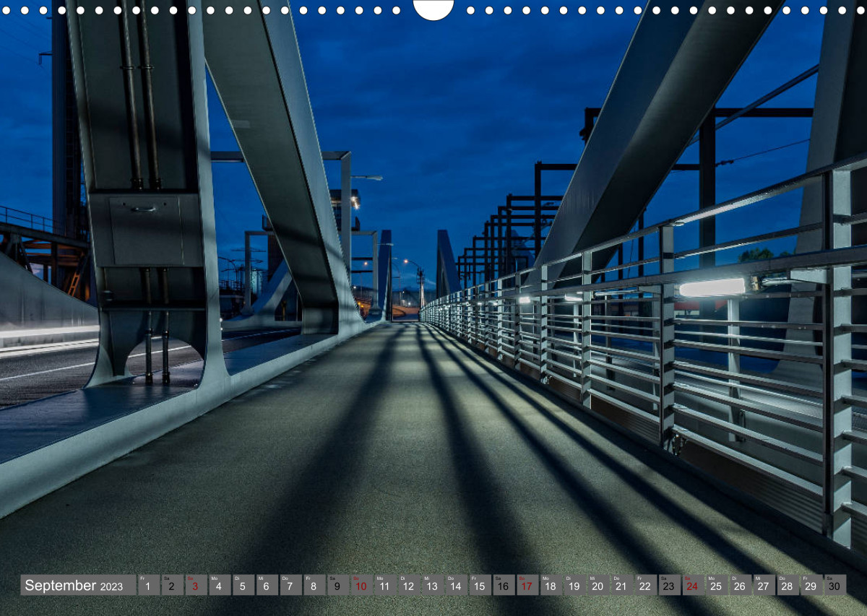
Task: Pick Saturday the 2nd in the calendar strip
Action: pyautogui.click(x=172, y=585)
